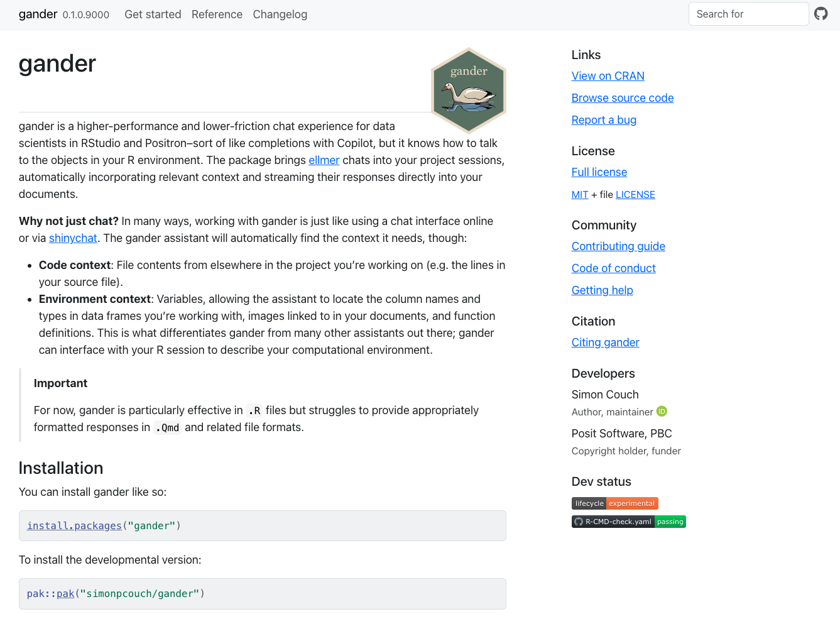Click the gander brand name in navbar
Image resolution: width=840 pixels, height=619 pixels.
[38, 14]
